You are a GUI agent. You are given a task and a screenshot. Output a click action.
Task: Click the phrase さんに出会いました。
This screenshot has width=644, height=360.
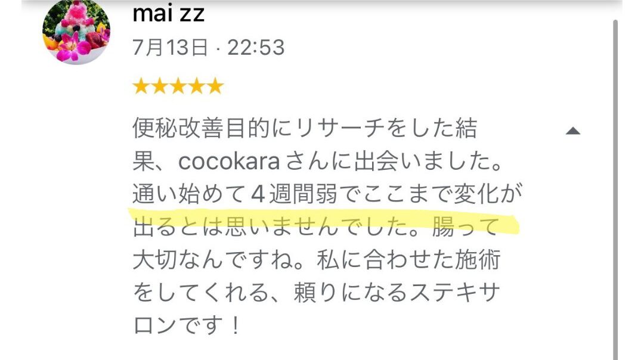(x=394, y=162)
